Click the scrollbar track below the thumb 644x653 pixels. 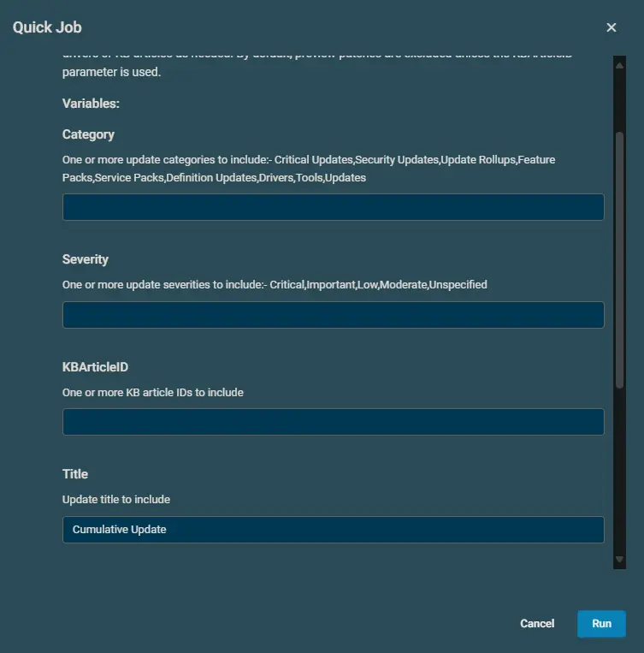point(619,471)
